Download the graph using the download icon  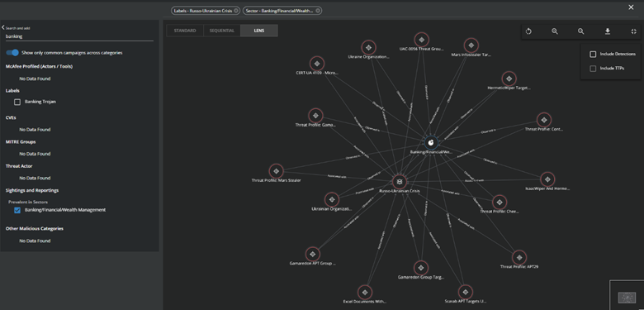point(608,31)
